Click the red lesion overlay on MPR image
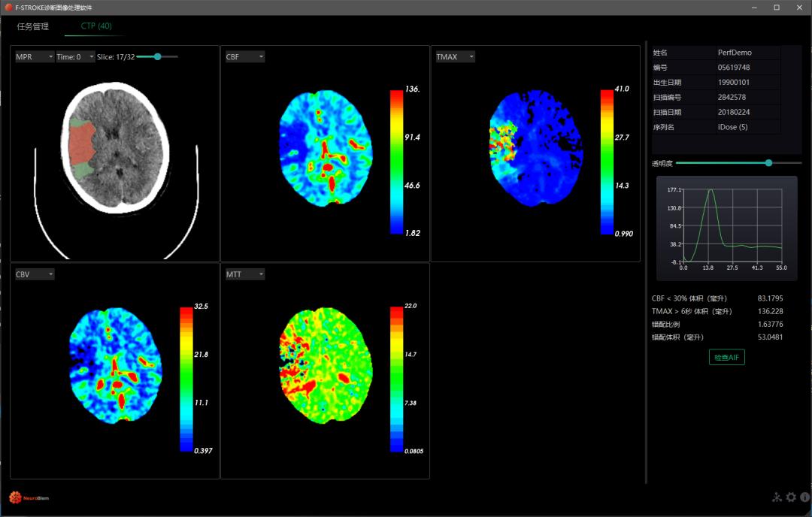 81,143
